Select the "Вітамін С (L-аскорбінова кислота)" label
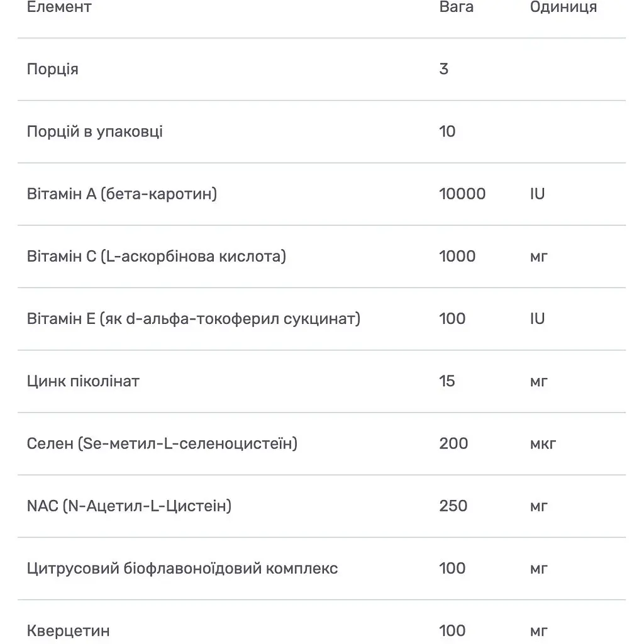The width and height of the screenshot is (644, 644). pos(157,256)
